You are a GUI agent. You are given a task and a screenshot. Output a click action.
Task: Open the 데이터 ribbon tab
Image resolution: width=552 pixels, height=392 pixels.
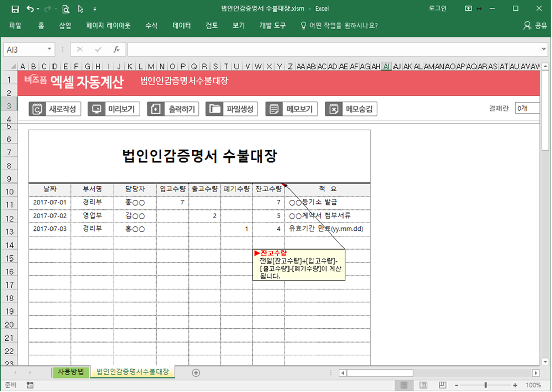pos(181,25)
